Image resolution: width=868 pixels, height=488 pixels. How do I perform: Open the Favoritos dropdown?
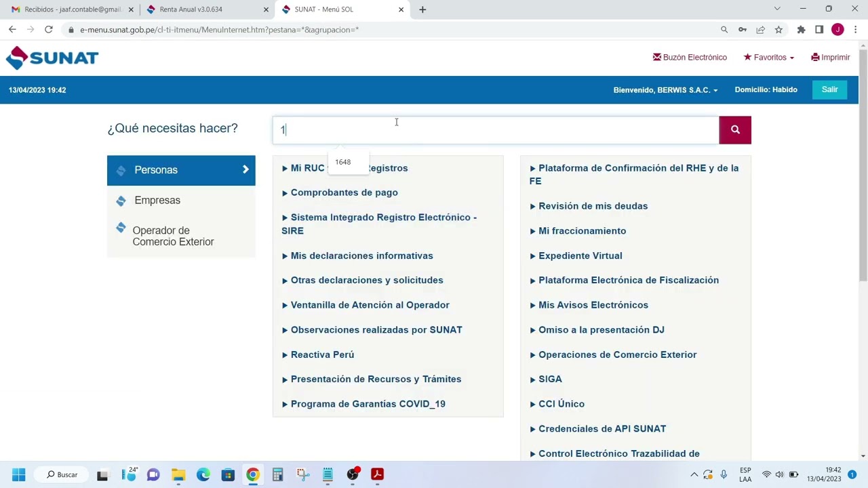(769, 58)
